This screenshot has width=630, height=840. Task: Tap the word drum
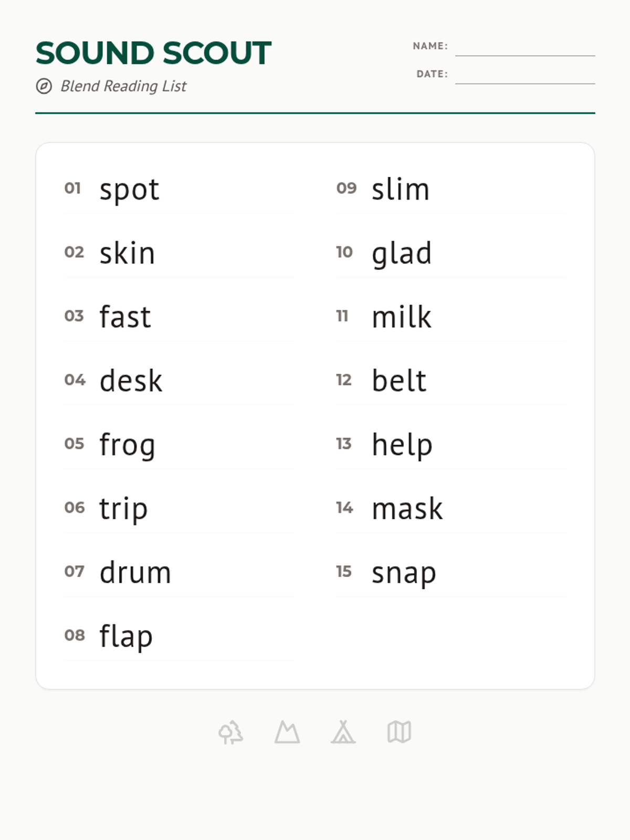tap(135, 572)
